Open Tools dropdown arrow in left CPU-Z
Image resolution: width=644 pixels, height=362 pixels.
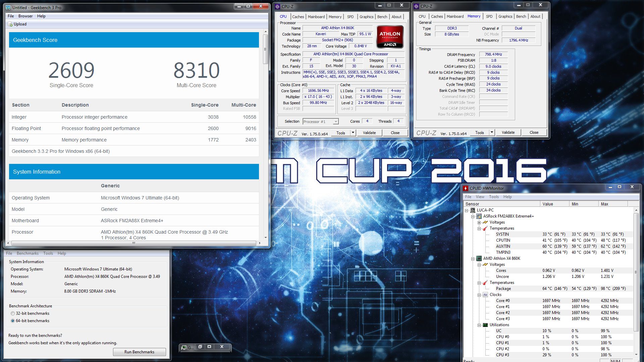point(353,133)
